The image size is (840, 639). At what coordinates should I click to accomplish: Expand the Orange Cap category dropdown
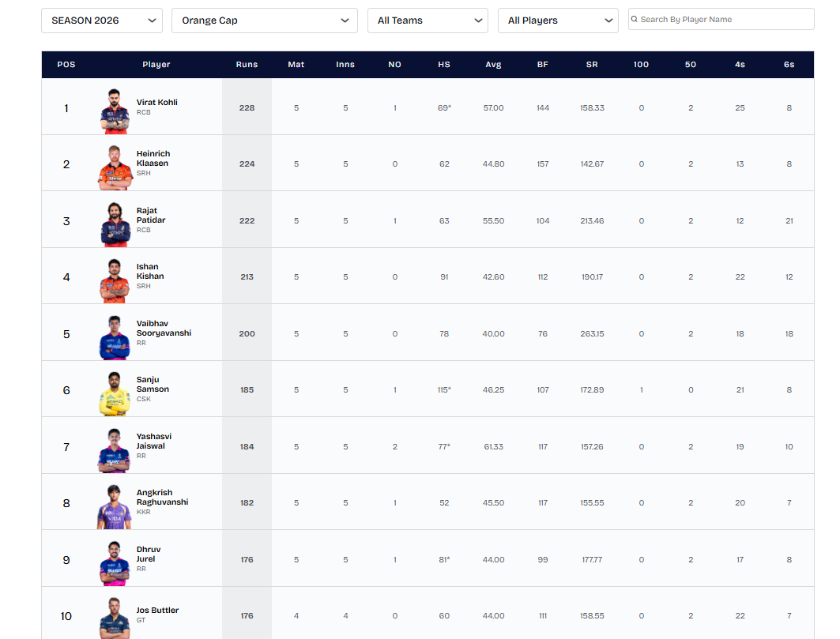pos(264,21)
